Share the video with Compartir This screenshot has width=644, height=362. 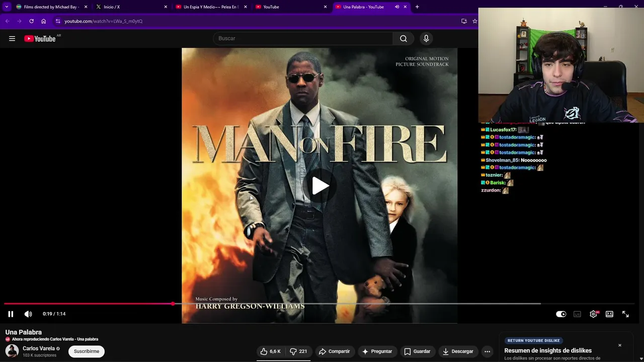(x=335, y=351)
